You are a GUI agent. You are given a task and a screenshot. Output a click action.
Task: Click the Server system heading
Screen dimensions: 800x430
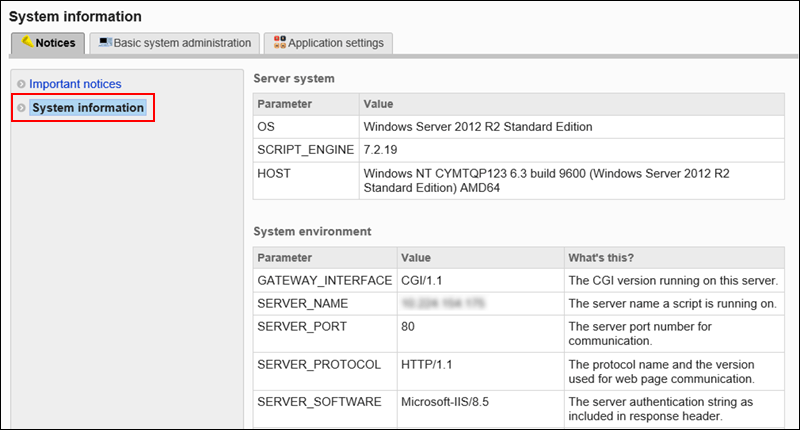[x=294, y=79]
